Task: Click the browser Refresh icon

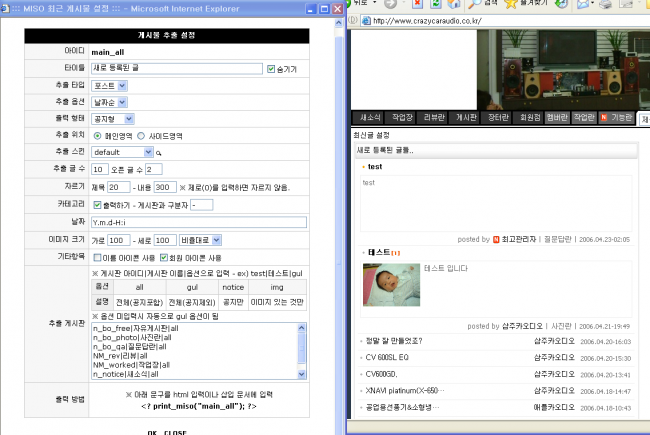Action: (x=437, y=5)
